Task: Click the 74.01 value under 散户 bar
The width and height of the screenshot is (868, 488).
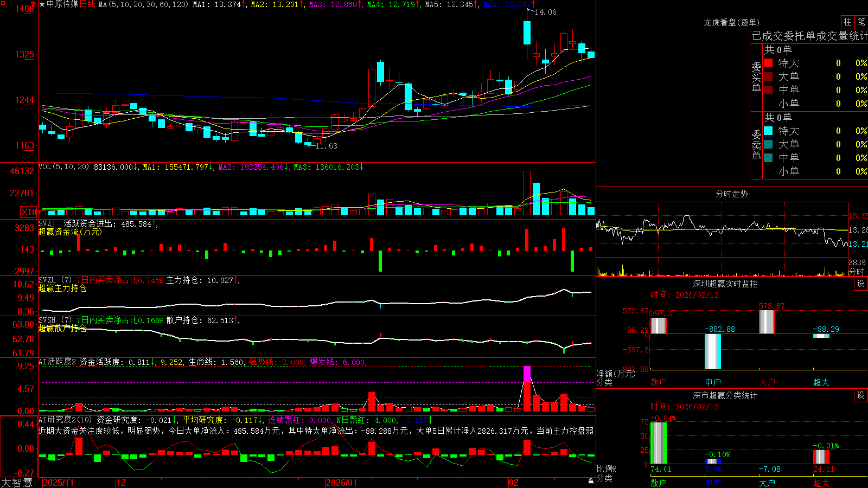Action: [x=661, y=469]
